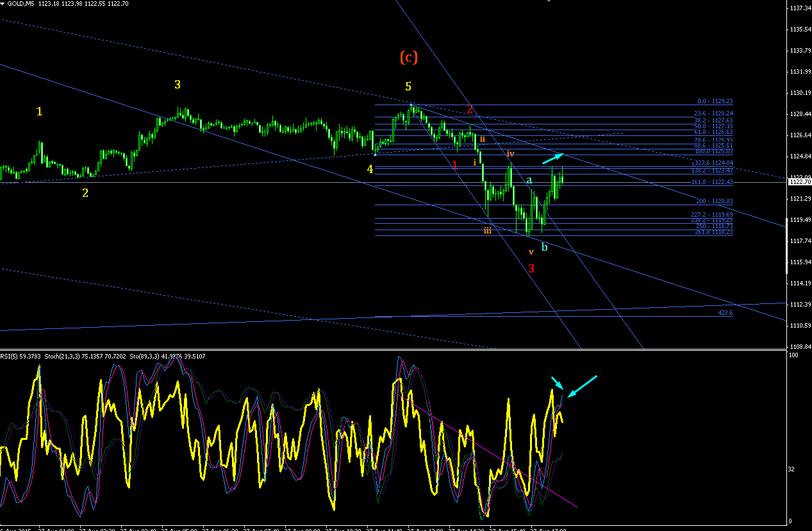This screenshot has width=812, height=531.
Task: Click the GOLD,M5 symbol label
Action: (20, 3)
